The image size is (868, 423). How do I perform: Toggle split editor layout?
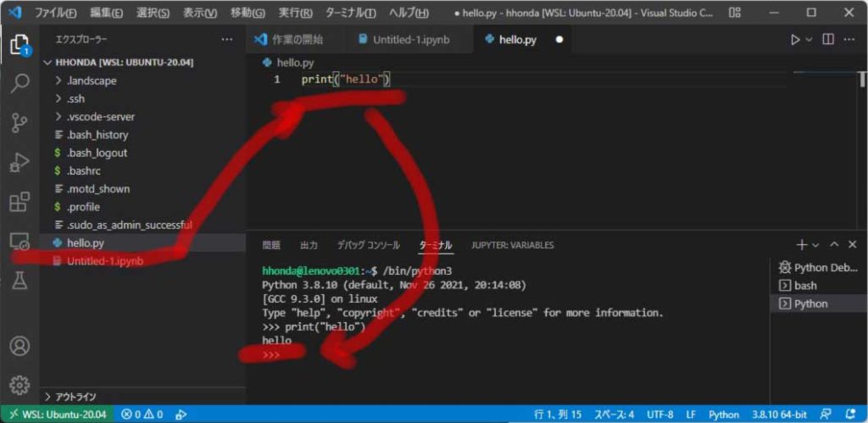[828, 40]
